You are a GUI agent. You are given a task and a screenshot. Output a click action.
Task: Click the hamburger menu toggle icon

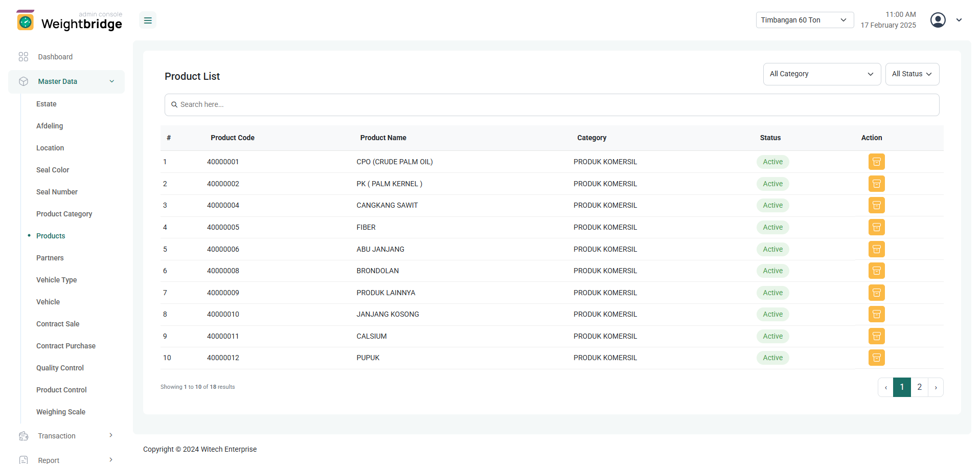click(148, 20)
